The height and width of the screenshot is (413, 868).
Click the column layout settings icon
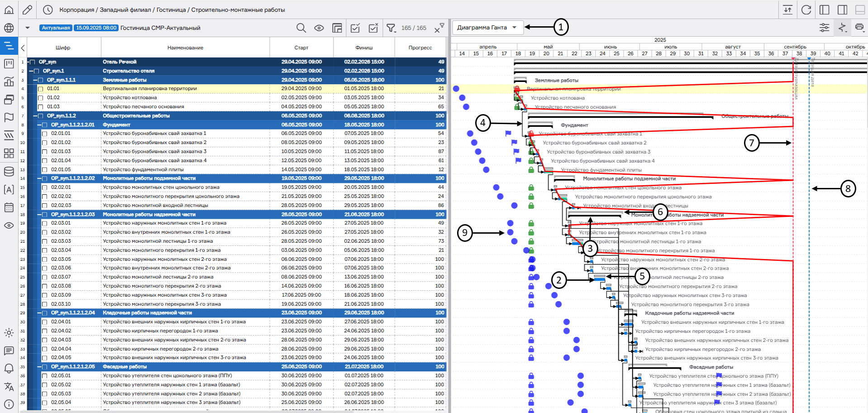pos(337,28)
